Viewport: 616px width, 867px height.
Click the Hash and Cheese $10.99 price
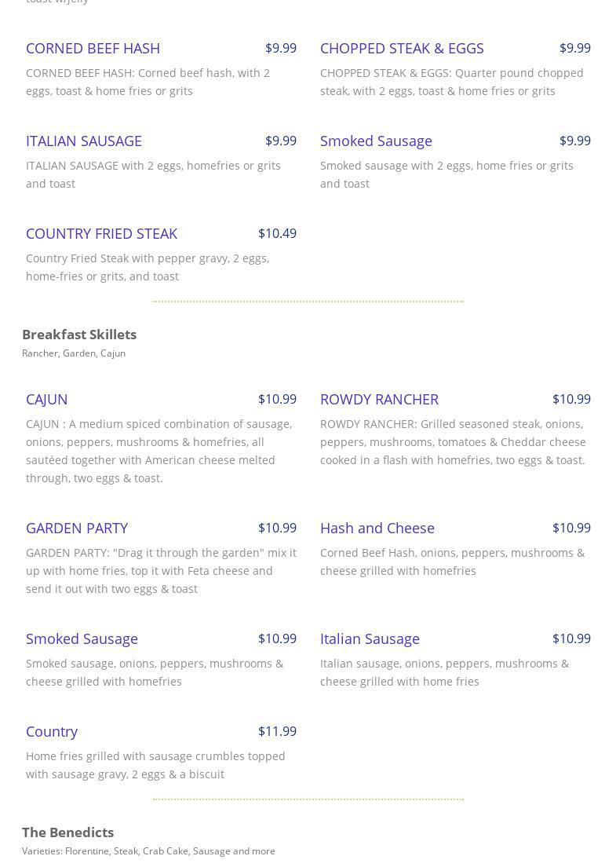(571, 528)
